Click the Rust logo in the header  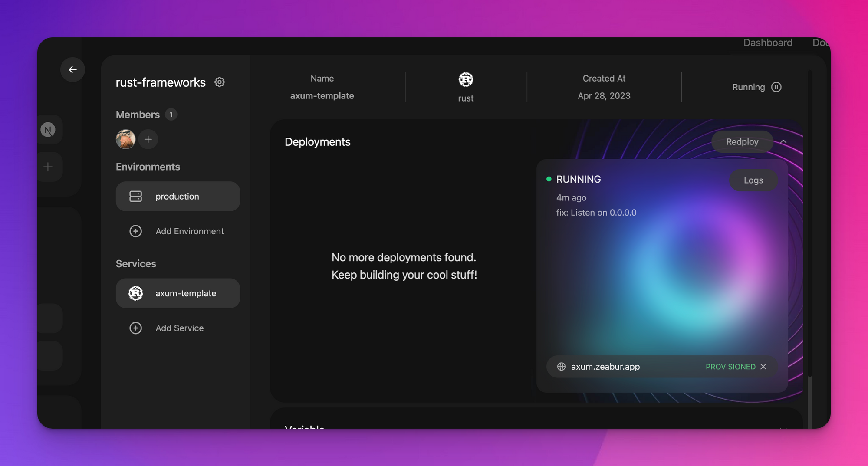tap(466, 79)
